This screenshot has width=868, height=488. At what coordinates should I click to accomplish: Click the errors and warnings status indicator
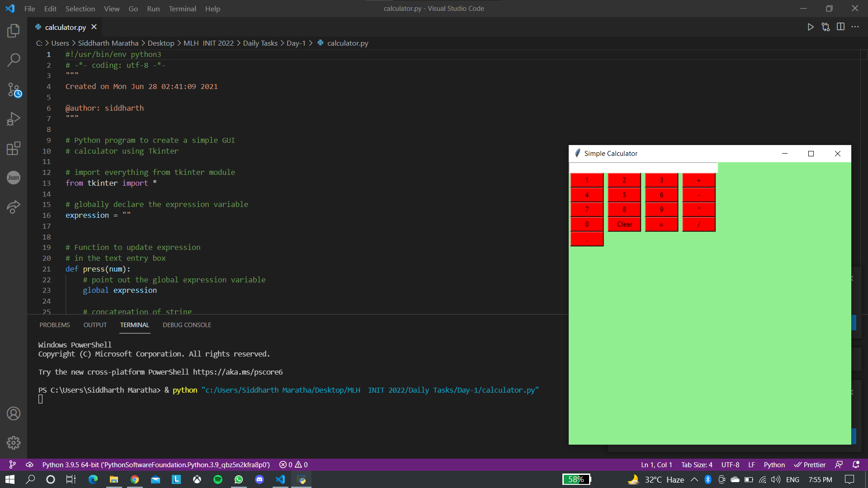tap(293, 465)
